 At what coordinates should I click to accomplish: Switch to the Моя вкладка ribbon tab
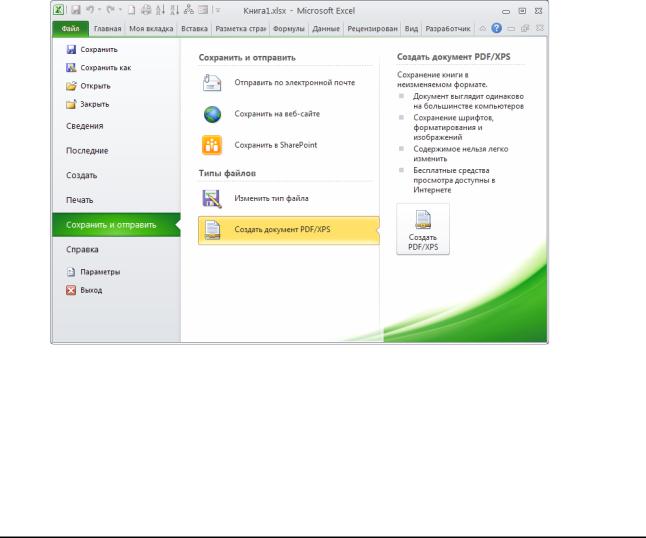pyautogui.click(x=151, y=29)
